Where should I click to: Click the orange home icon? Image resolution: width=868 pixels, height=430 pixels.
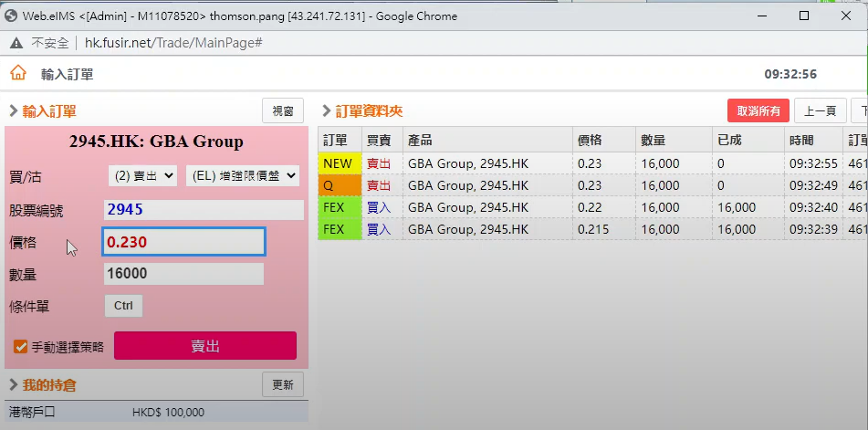click(x=18, y=73)
